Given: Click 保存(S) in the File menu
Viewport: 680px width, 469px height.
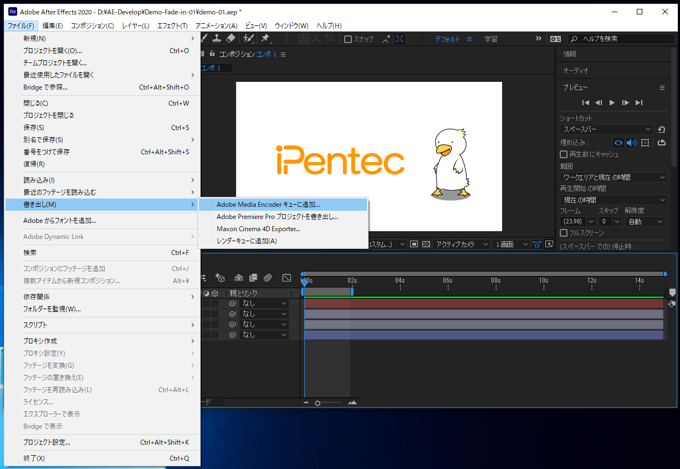Looking at the screenshot, I should click(102, 128).
